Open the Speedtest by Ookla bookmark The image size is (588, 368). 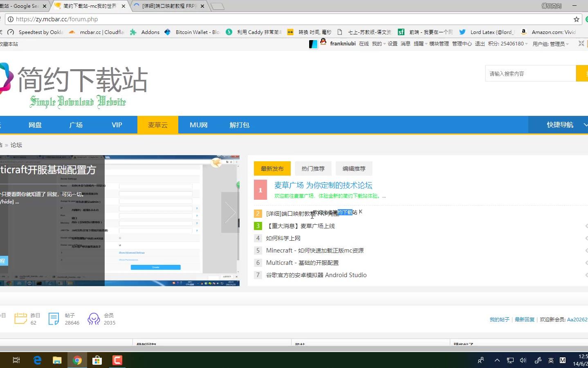pos(41,32)
